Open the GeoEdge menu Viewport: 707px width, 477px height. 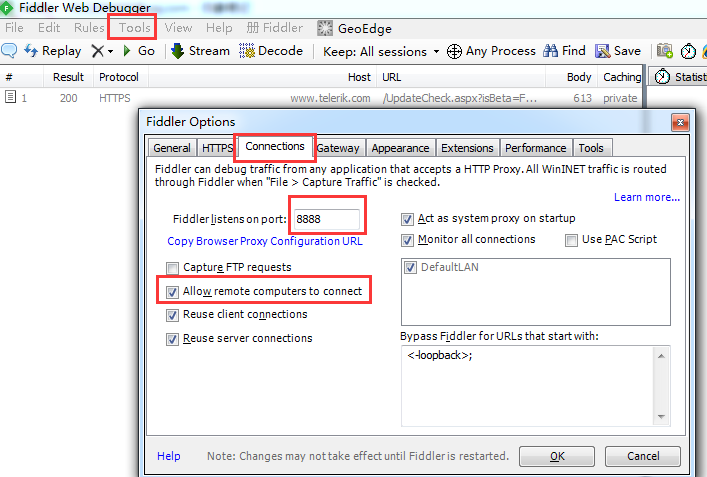pyautogui.click(x=354, y=28)
